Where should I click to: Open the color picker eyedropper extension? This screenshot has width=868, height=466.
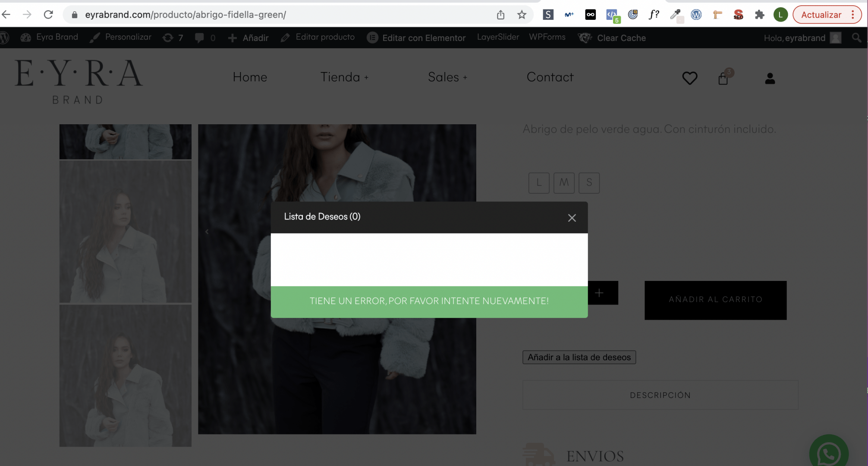(x=676, y=16)
